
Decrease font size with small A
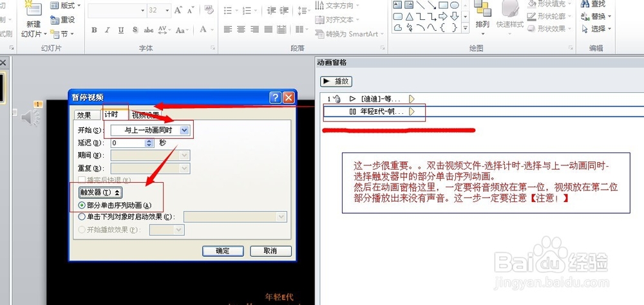click(x=190, y=10)
